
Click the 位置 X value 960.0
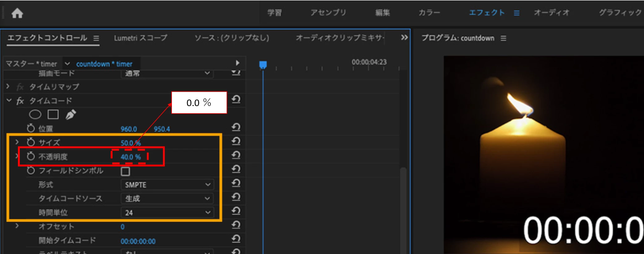tap(129, 129)
